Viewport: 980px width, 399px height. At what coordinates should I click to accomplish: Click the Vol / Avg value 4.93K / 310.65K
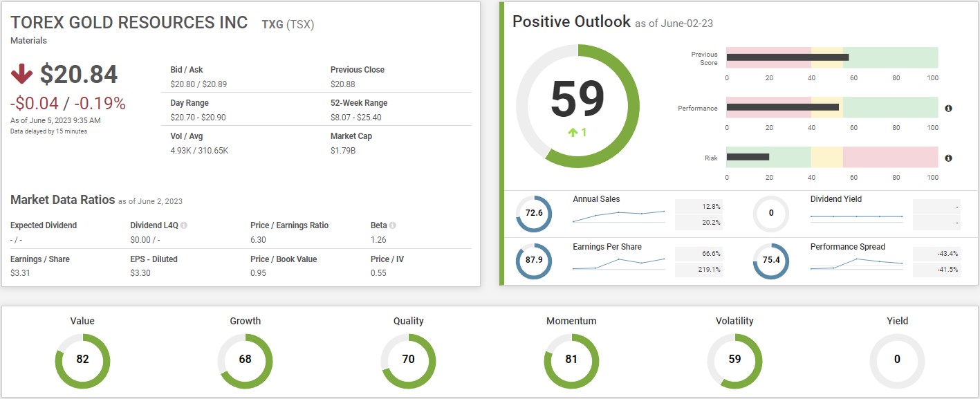click(201, 151)
